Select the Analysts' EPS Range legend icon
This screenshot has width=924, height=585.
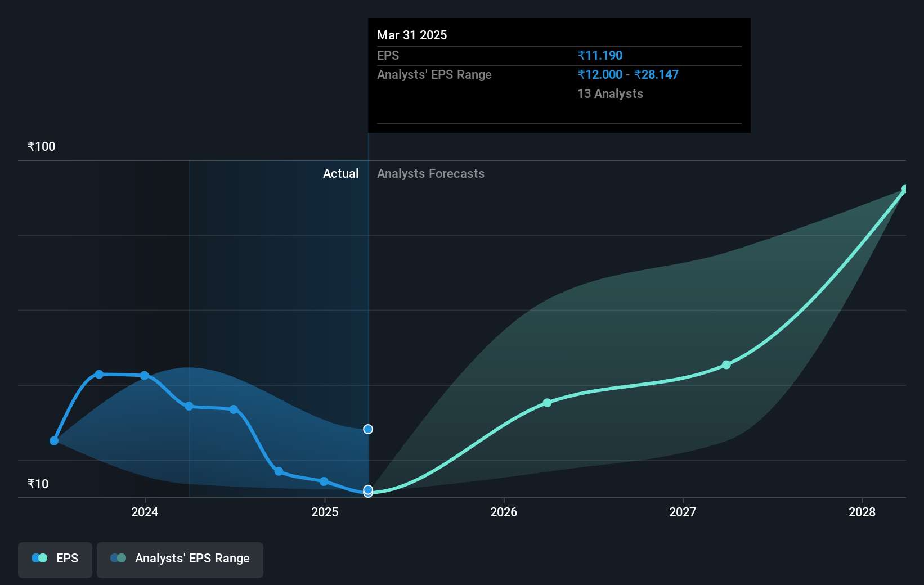118,558
